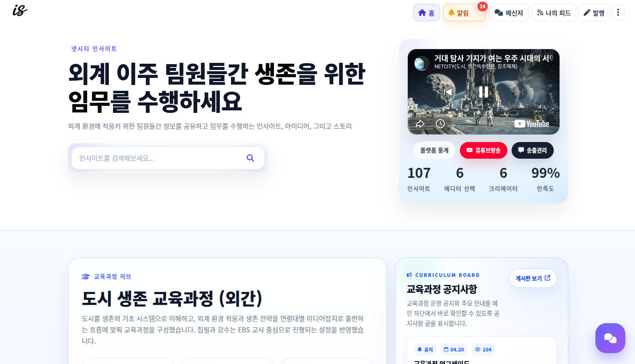Viewport: 635px width, 364px height.
Task: Click the 107 인사이트 stat
Action: point(419,180)
